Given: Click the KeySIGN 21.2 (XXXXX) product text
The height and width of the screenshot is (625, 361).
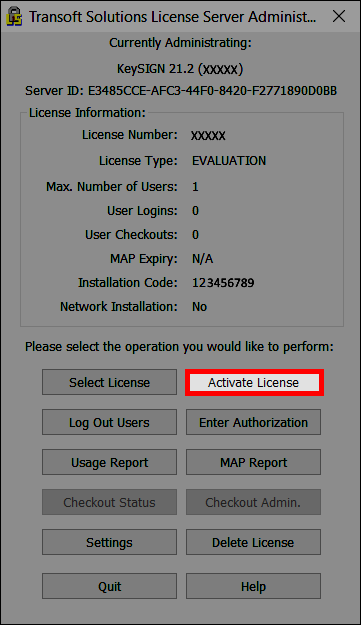Looking at the screenshot, I should 180,69.
